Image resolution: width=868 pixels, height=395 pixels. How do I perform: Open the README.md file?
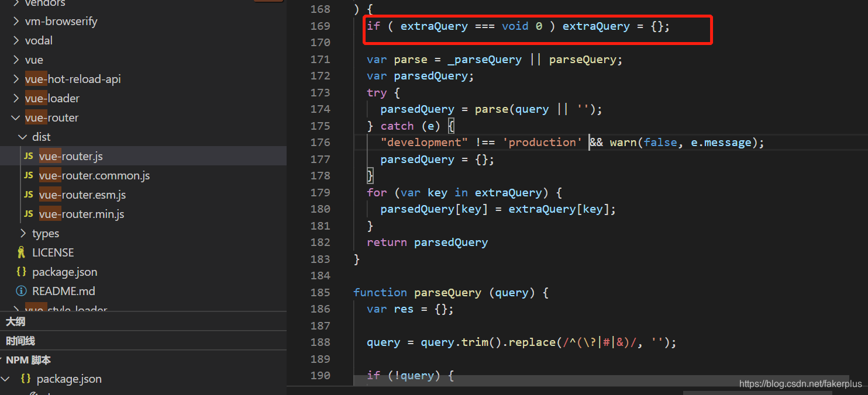tap(143, 292)
